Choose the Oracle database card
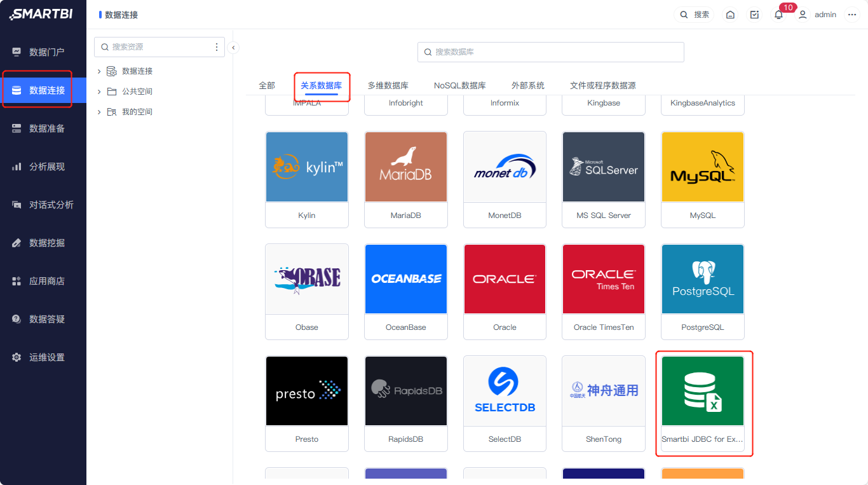 pos(505,292)
